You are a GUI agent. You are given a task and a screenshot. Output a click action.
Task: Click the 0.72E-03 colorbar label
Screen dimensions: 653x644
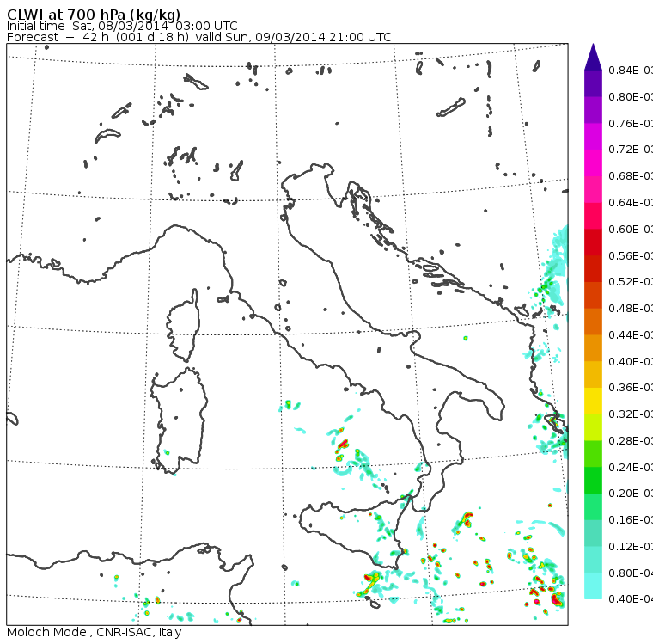[631, 150]
